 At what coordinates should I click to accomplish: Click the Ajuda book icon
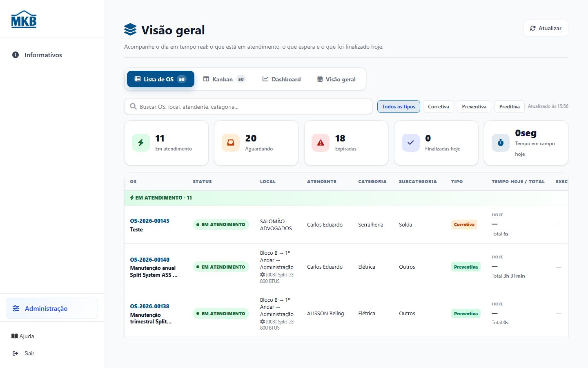tap(15, 336)
